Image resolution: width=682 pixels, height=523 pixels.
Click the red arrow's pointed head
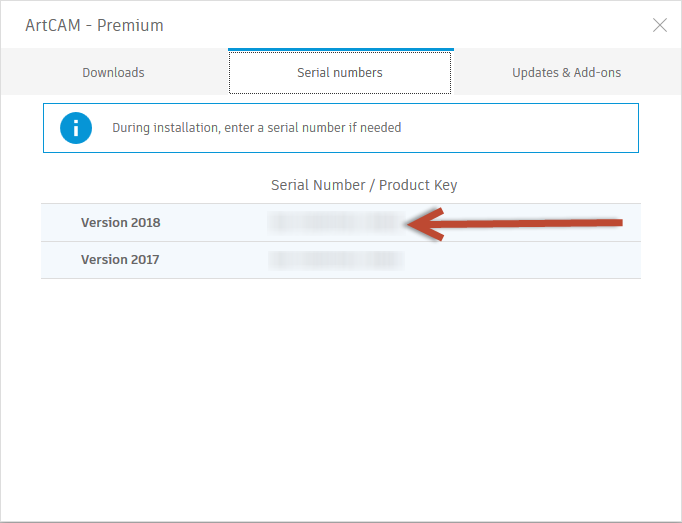(x=425, y=224)
